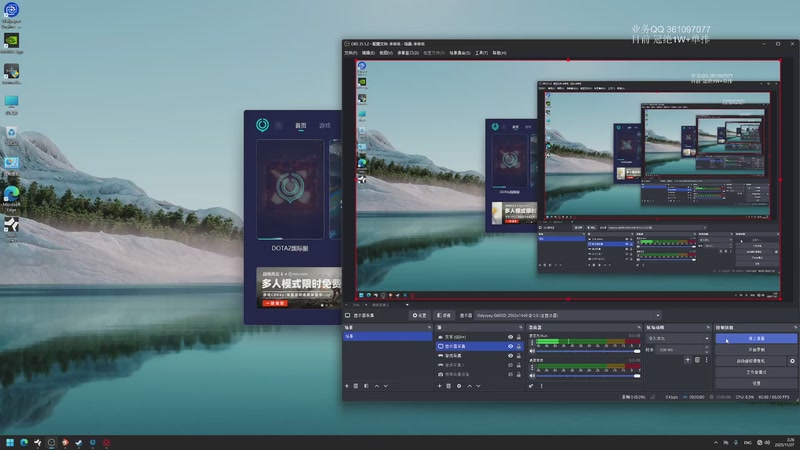Open the View (视图) menu in OBS
The width and height of the screenshot is (800, 450).
[x=386, y=53]
